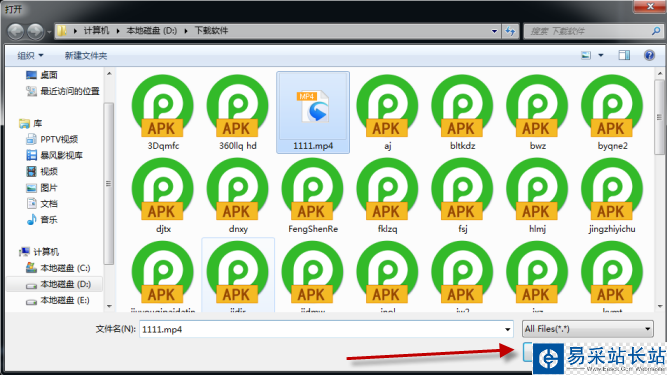The height and width of the screenshot is (375, 667).
Task: Select the djtx APK file
Action: coord(163,196)
